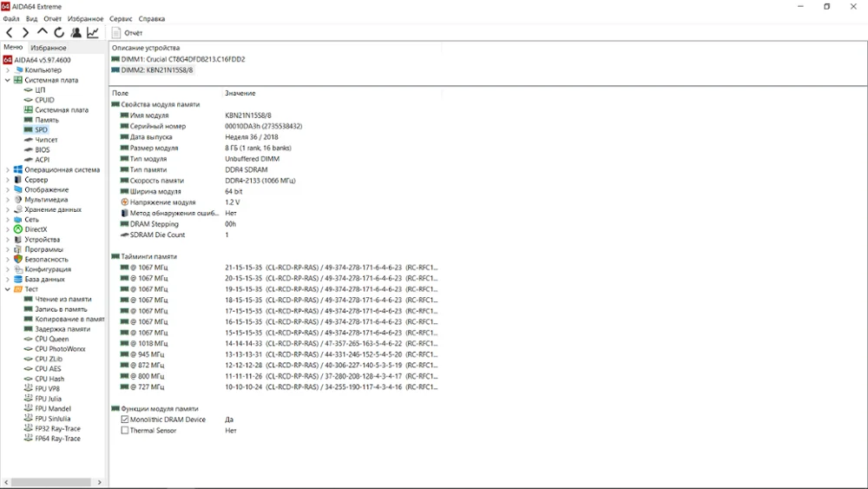Open the Файл menu
Viewport: 868px width, 489px height.
point(11,19)
